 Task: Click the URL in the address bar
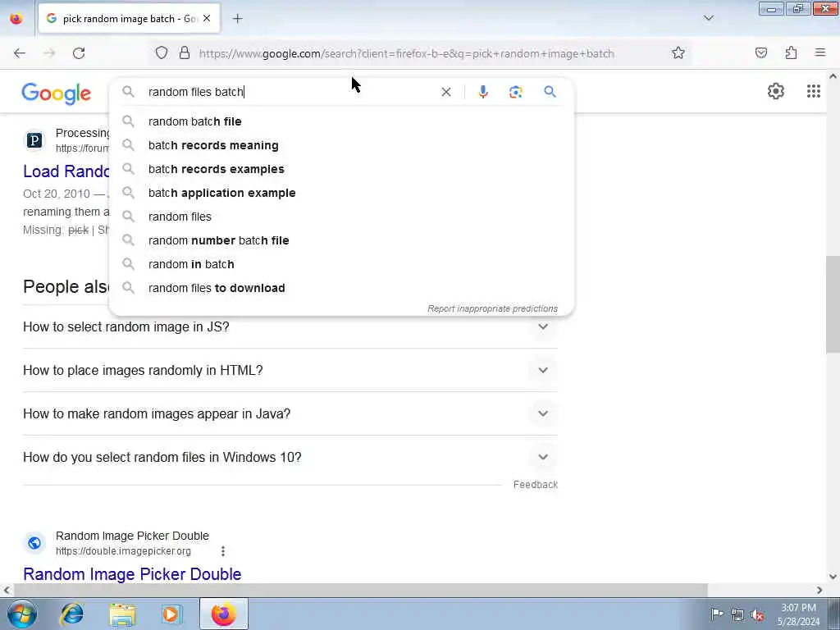407,53
